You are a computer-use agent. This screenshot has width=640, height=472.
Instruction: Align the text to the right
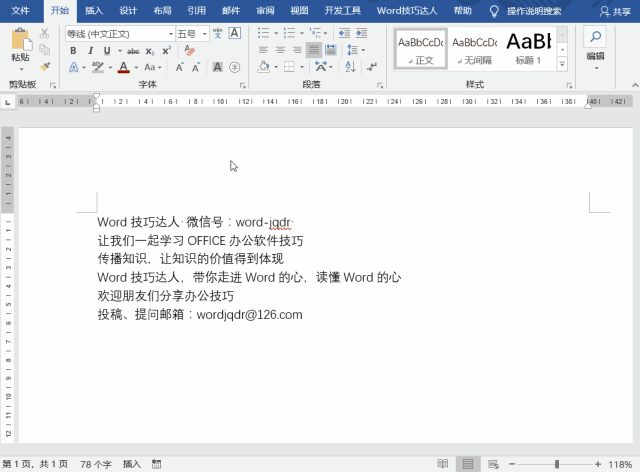[297, 50]
